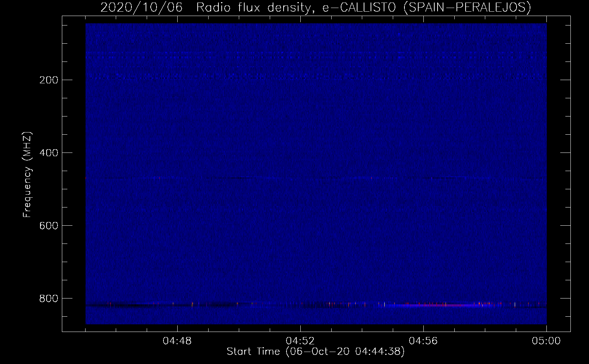Select the 400 frequency tick label
This screenshot has width=589, height=364.
[x=49, y=153]
